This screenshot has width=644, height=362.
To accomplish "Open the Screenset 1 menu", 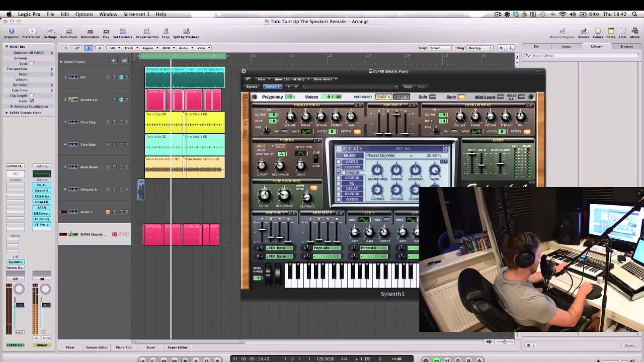I will (x=136, y=15).
